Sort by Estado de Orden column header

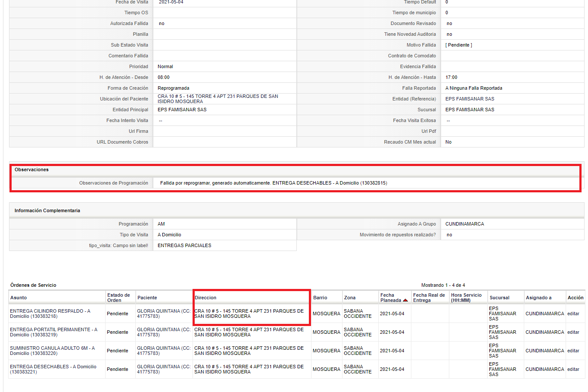(118, 298)
